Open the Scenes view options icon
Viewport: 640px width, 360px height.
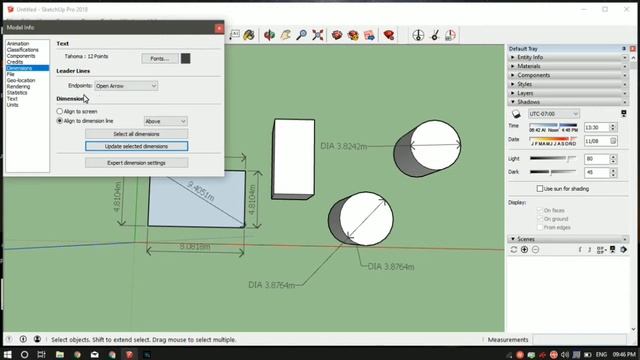pos(601,250)
